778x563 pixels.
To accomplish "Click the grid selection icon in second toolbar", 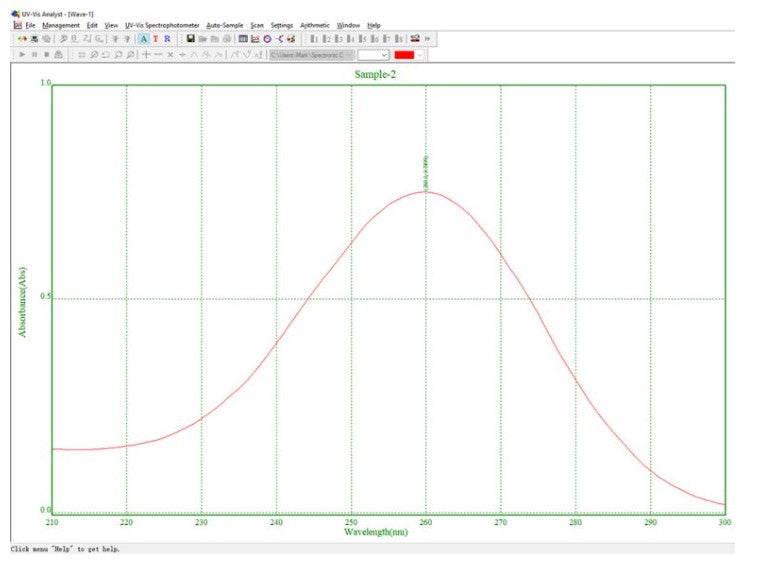I will [81, 55].
